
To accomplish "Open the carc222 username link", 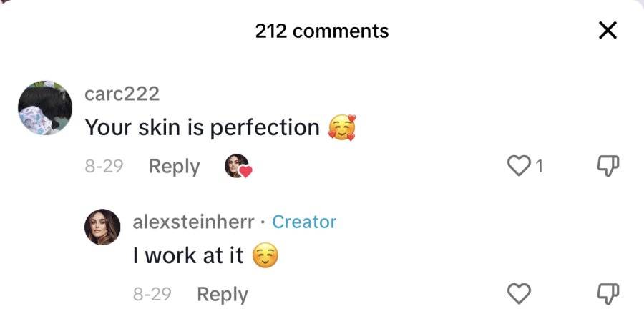I will click(122, 94).
